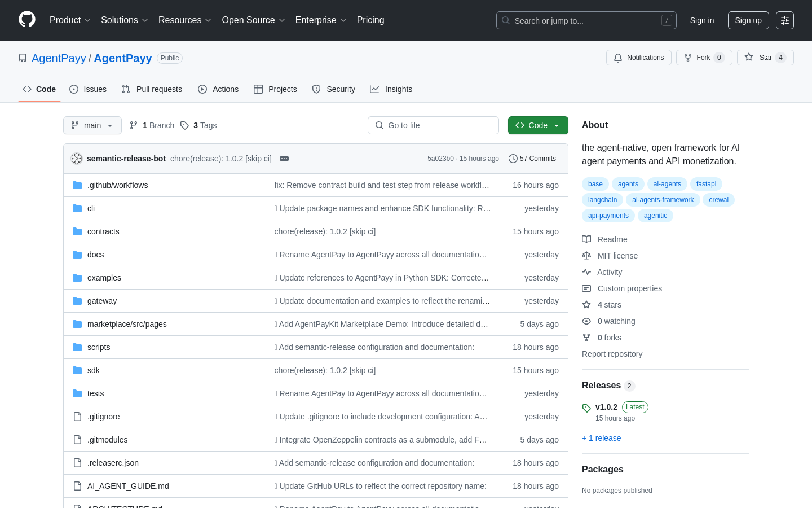Open the main branch selector dropdown
Image resolution: width=812 pixels, height=508 pixels.
click(92, 125)
